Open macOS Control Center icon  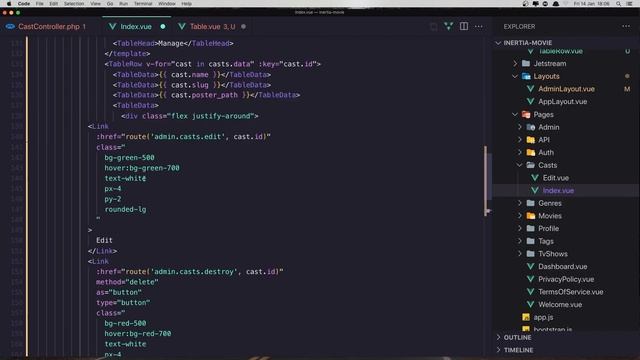[x=629, y=4]
